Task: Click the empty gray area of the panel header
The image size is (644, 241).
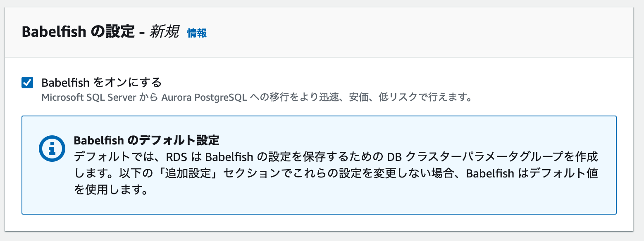Action: pyautogui.click(x=413, y=32)
